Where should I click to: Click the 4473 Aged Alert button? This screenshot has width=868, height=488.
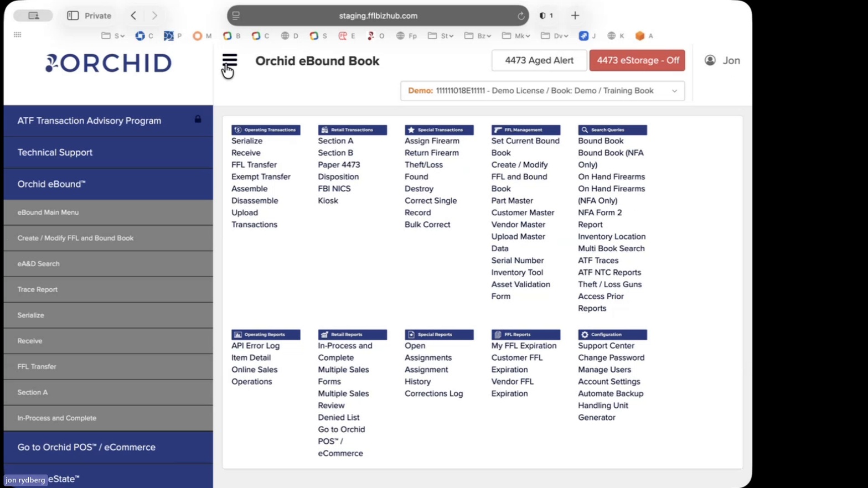point(539,60)
